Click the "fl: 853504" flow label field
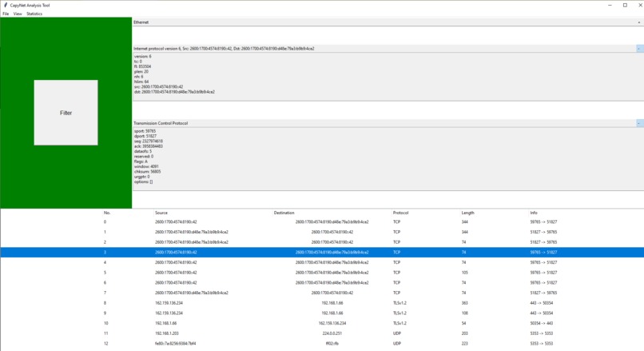Image resolution: width=644 pixels, height=351 pixels. (142, 66)
